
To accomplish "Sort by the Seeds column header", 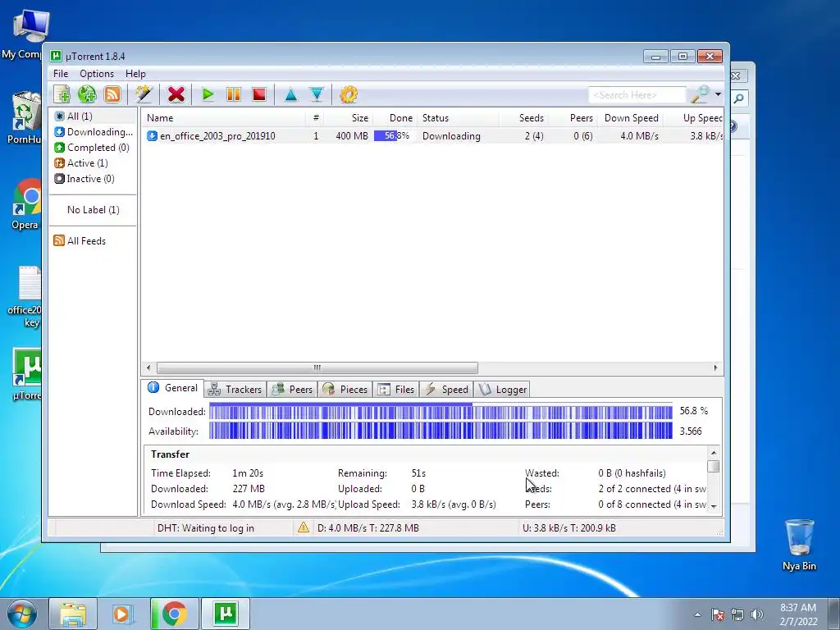I will (523, 118).
